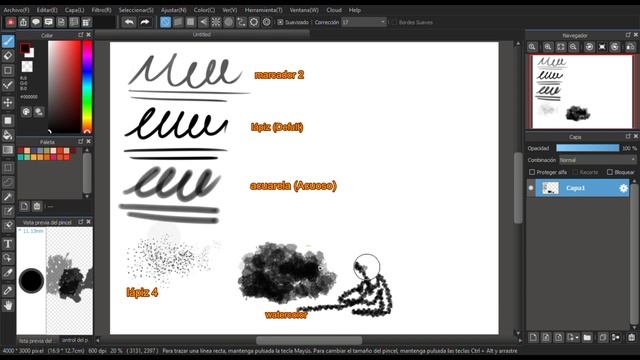Enable Recorte checkbox
Image resolution: width=640 pixels, height=360 pixels.
(576, 172)
